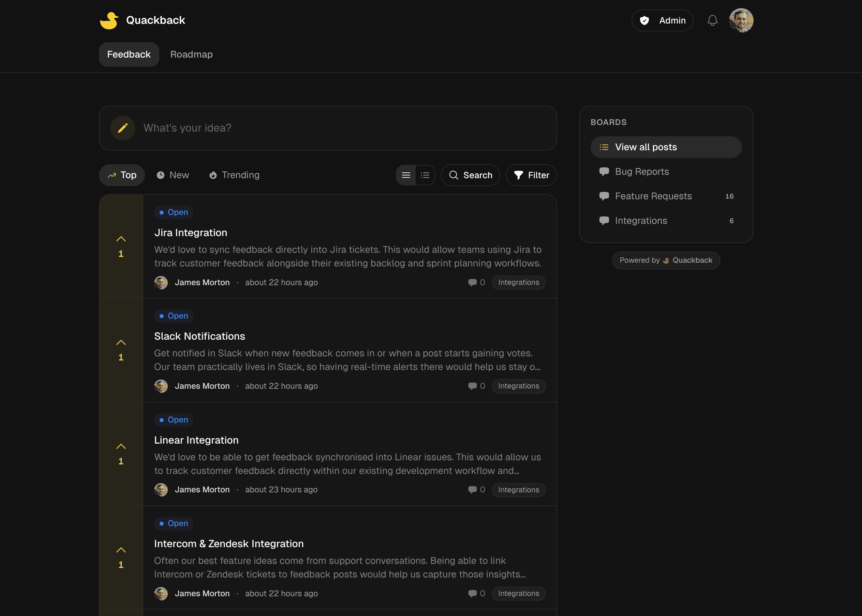The height and width of the screenshot is (616, 862).
Task: Select the Feedback tab
Action: [x=129, y=54]
